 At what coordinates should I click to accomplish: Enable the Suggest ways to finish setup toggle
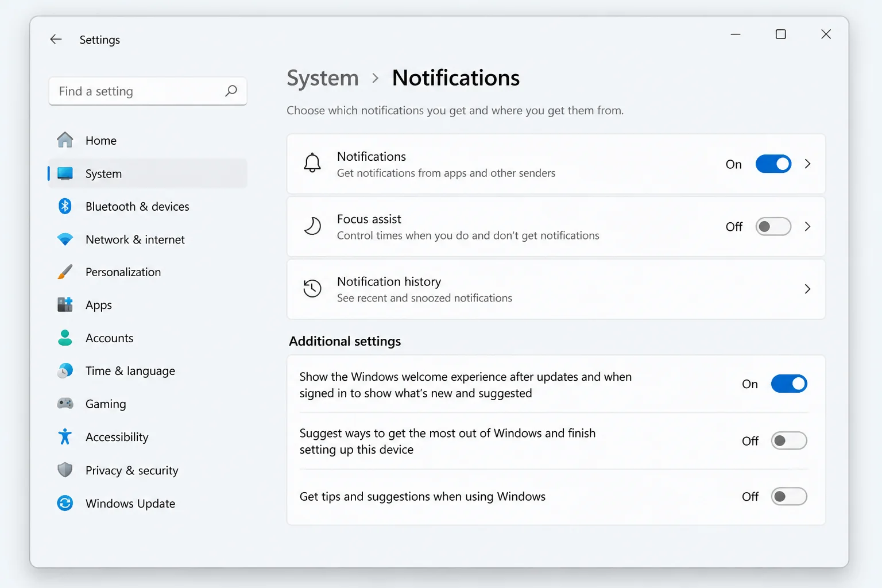[x=789, y=440]
